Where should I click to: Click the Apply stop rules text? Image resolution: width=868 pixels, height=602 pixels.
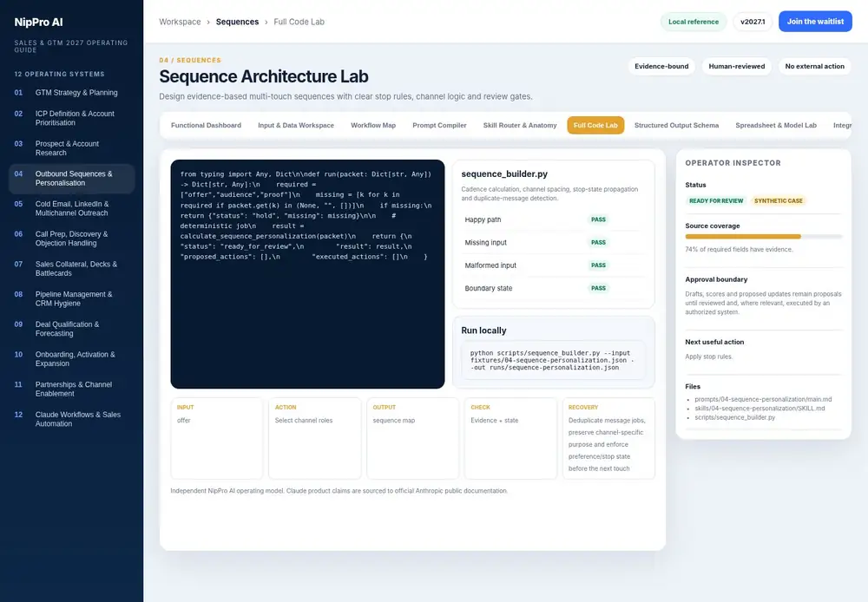(708, 357)
